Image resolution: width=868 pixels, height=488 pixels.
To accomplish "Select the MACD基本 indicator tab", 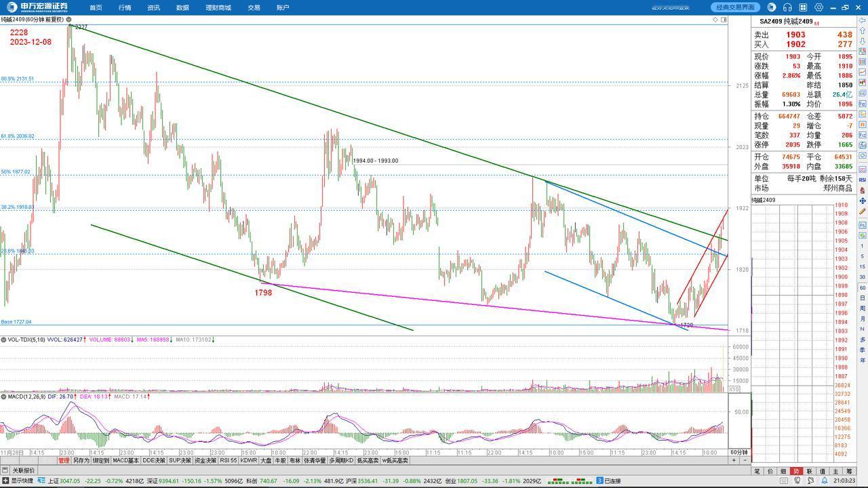I will (125, 460).
